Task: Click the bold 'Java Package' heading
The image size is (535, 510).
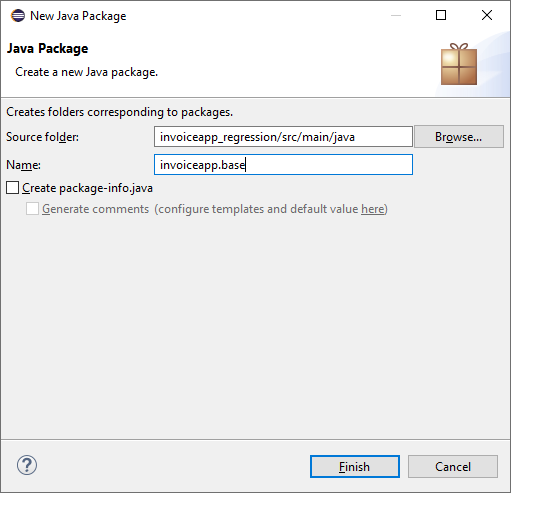Action: pyautogui.click(x=47, y=48)
